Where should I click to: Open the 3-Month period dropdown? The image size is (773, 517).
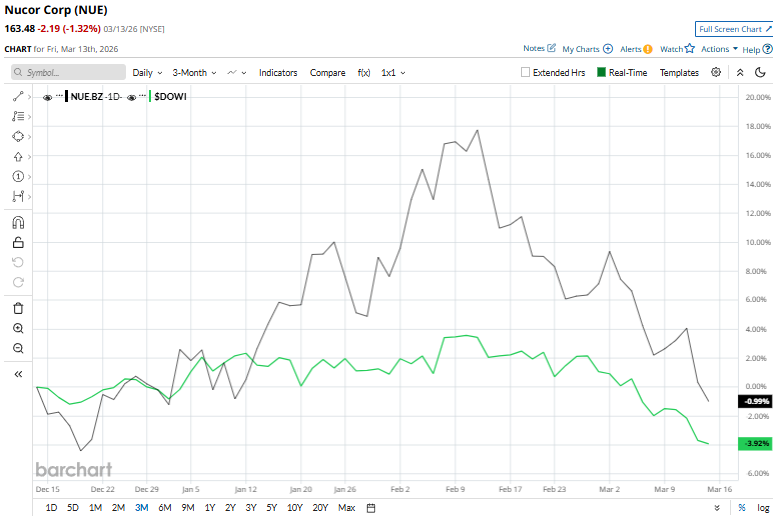click(x=194, y=72)
